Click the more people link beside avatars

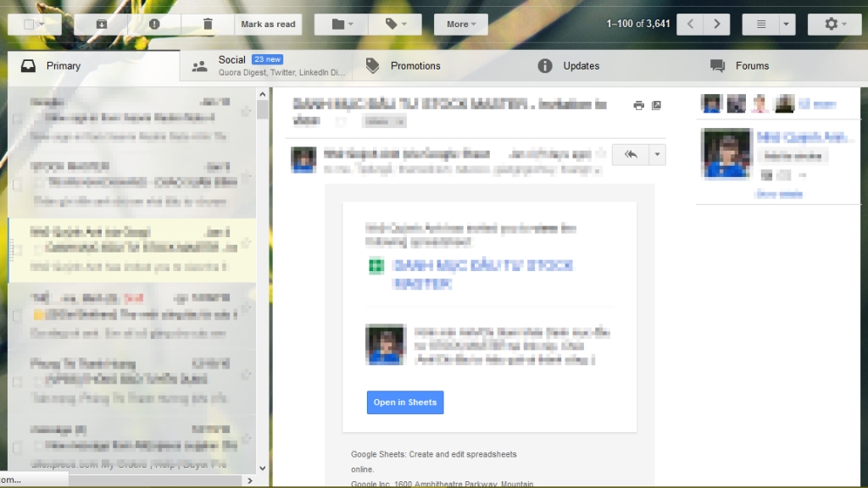click(x=817, y=104)
